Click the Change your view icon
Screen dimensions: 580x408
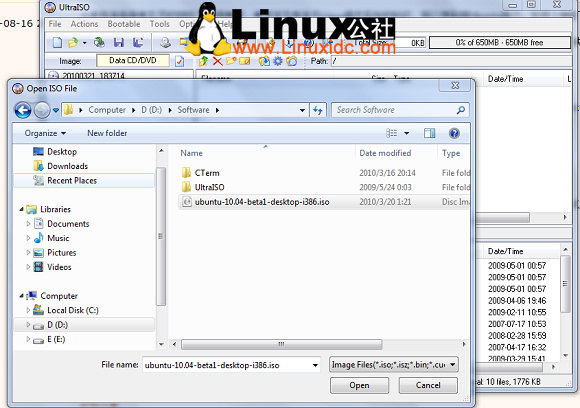click(391, 133)
